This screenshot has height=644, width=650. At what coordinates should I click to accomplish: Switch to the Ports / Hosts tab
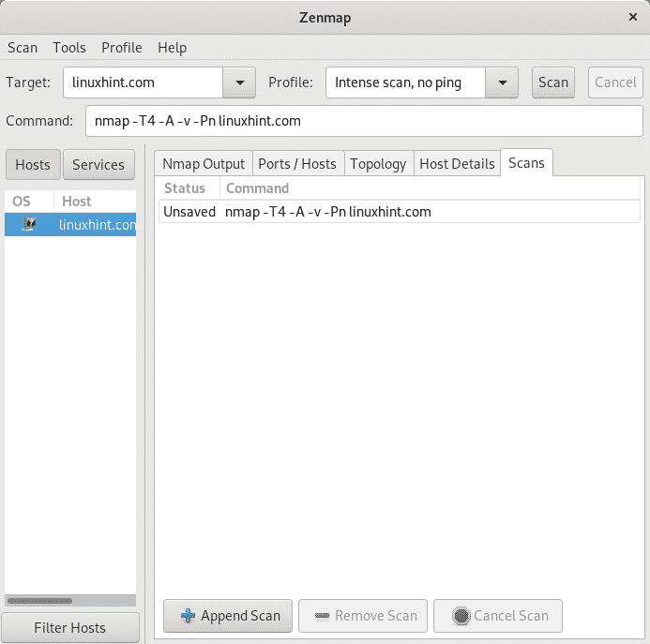(x=297, y=164)
